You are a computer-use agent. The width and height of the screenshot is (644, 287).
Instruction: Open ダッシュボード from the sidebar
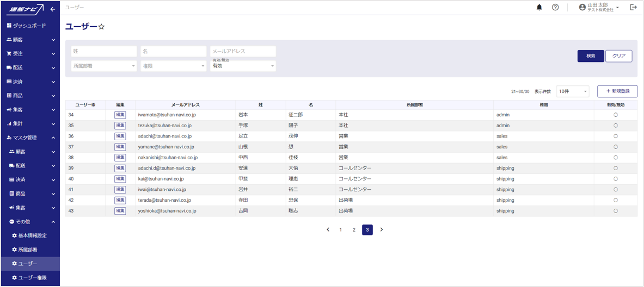[30, 26]
